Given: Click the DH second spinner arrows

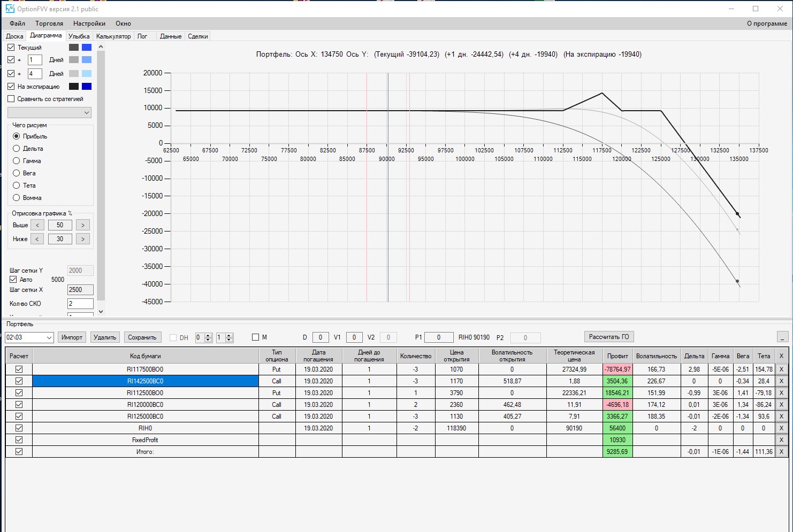Looking at the screenshot, I should pos(229,337).
